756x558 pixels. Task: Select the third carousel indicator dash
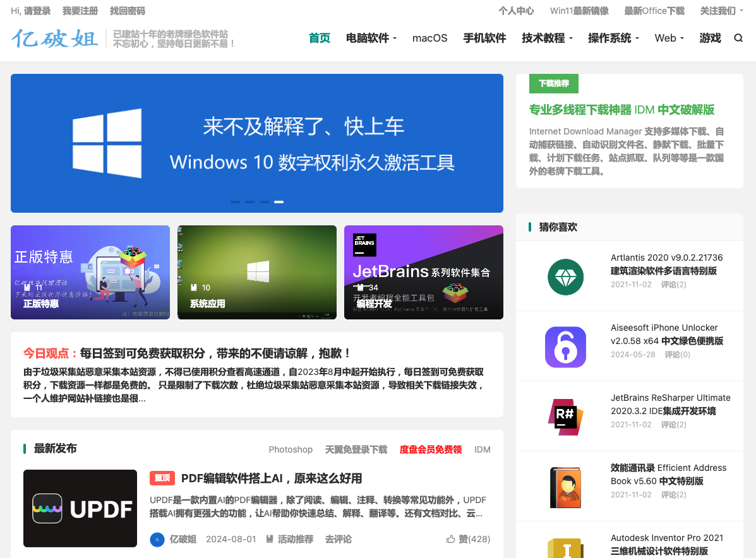(264, 202)
